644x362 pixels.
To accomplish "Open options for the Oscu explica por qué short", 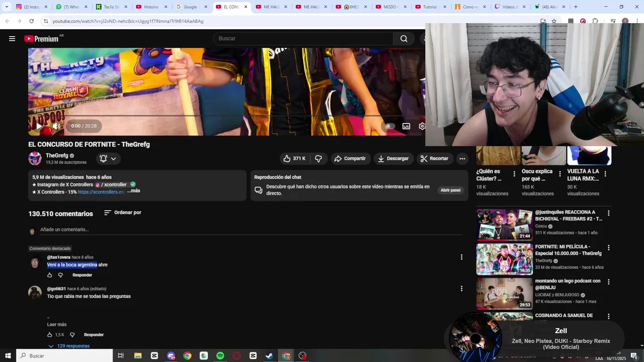I will 559,174.
